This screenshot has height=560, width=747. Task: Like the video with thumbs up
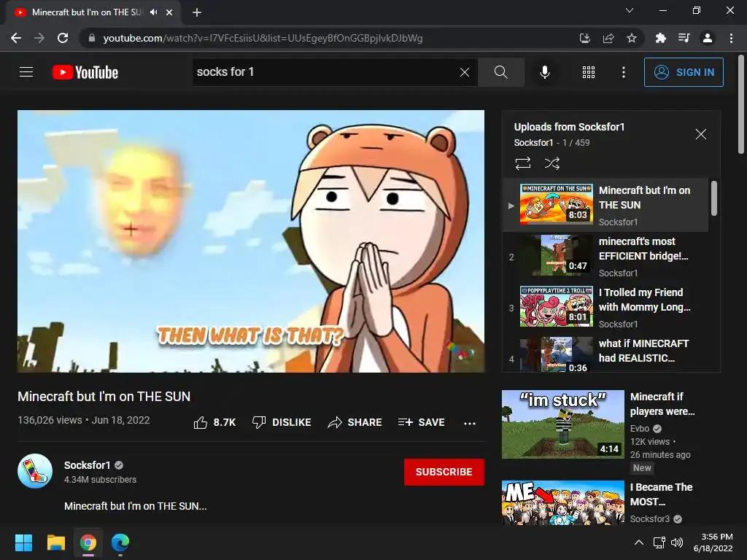[x=214, y=422]
